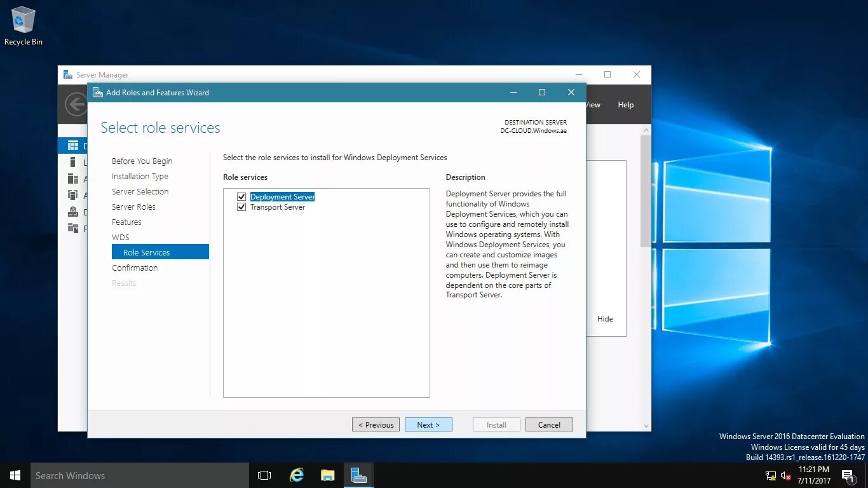Click the Next button
868x488 pixels.
(x=428, y=424)
